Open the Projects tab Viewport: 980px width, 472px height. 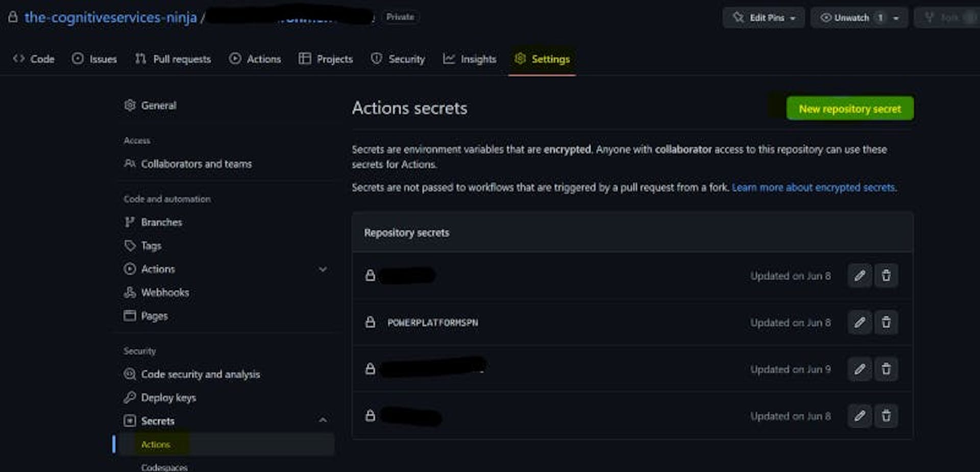tap(326, 59)
